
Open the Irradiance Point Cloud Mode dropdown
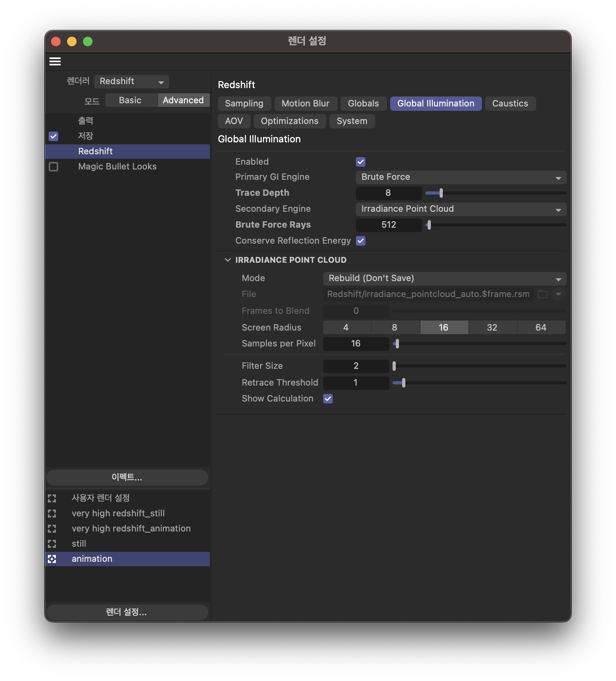click(x=444, y=278)
